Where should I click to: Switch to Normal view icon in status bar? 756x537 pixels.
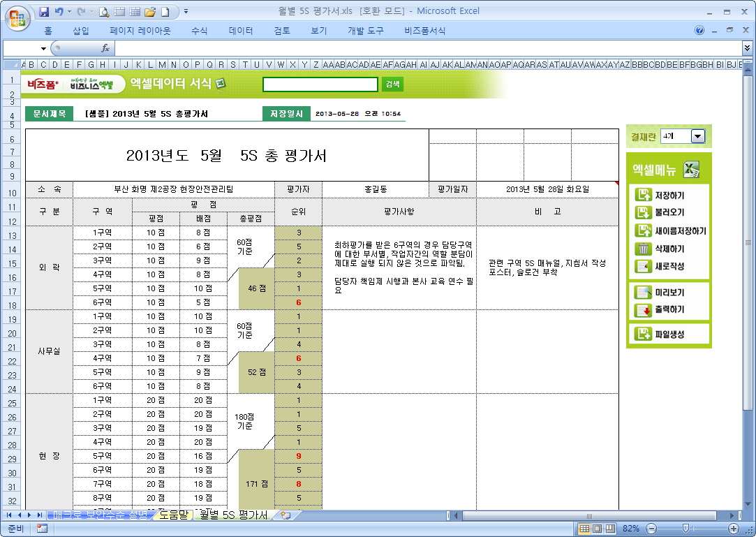(584, 529)
